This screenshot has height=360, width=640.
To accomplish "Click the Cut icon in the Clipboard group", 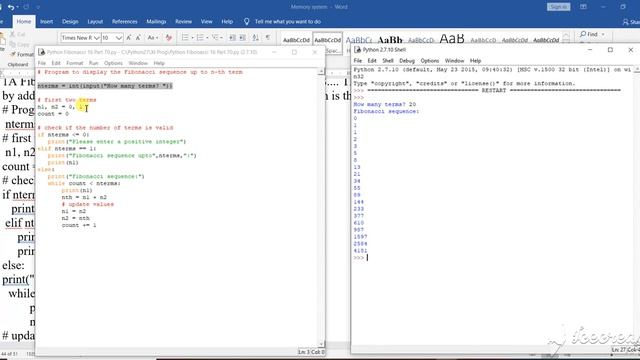I will click(13, 34).
